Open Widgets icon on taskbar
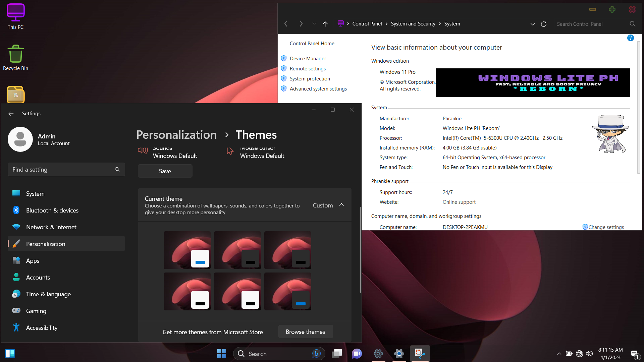The width and height of the screenshot is (644, 362). pos(10,354)
